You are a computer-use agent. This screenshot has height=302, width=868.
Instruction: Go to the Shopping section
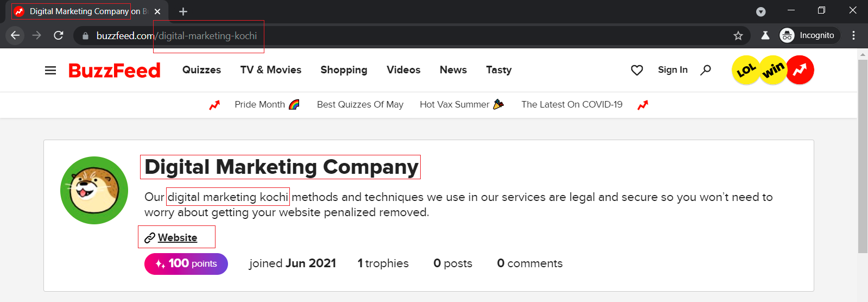click(344, 70)
